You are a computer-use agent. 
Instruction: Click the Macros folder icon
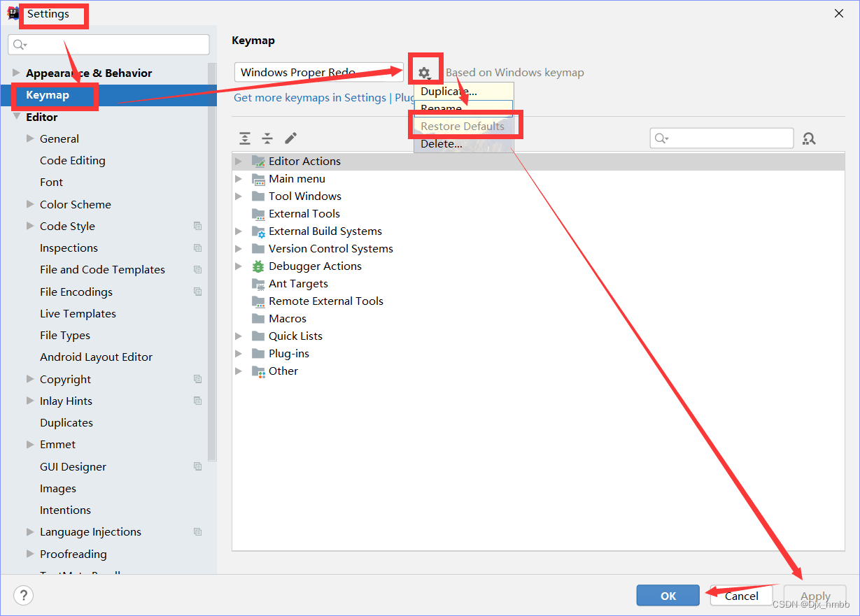258,319
